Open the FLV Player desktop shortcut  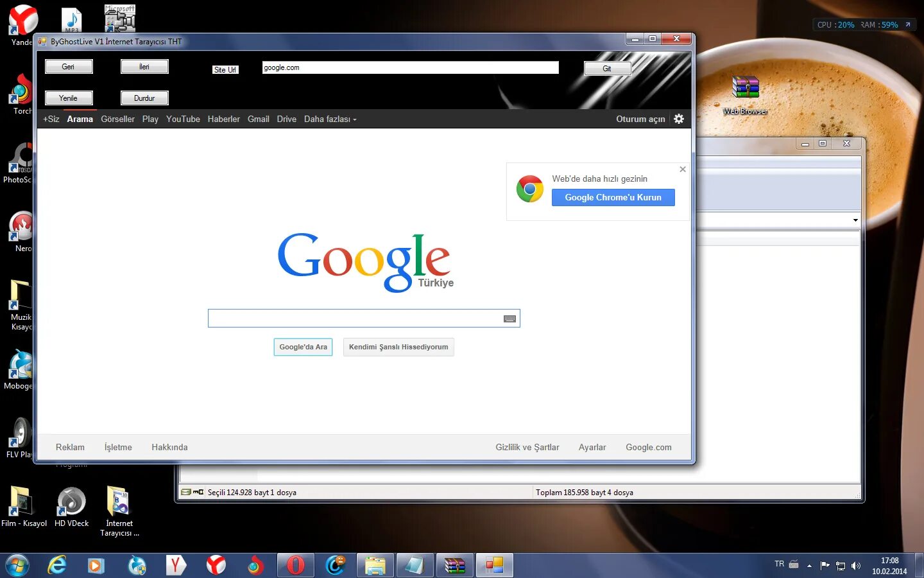coord(19,438)
